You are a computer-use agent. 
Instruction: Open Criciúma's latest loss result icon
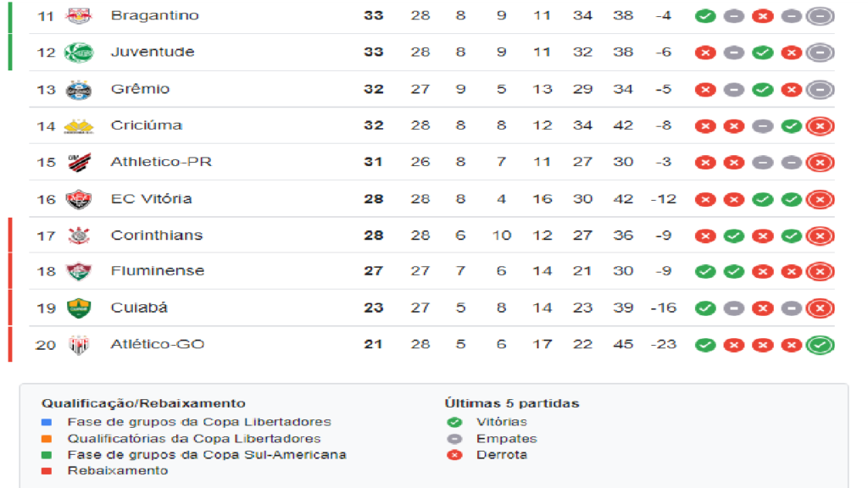pyautogui.click(x=820, y=126)
